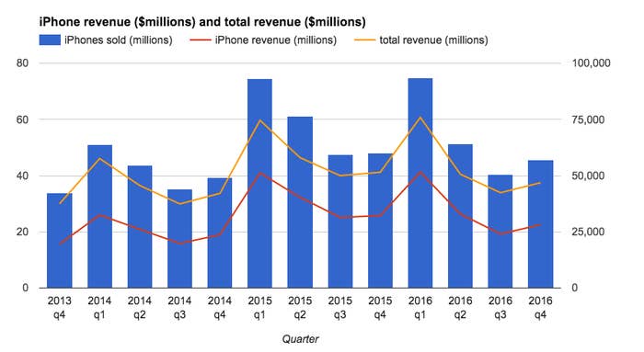This screenshot has height=352, width=644.
Task: Click the '2014 q2' axis label
Action: [x=140, y=308]
